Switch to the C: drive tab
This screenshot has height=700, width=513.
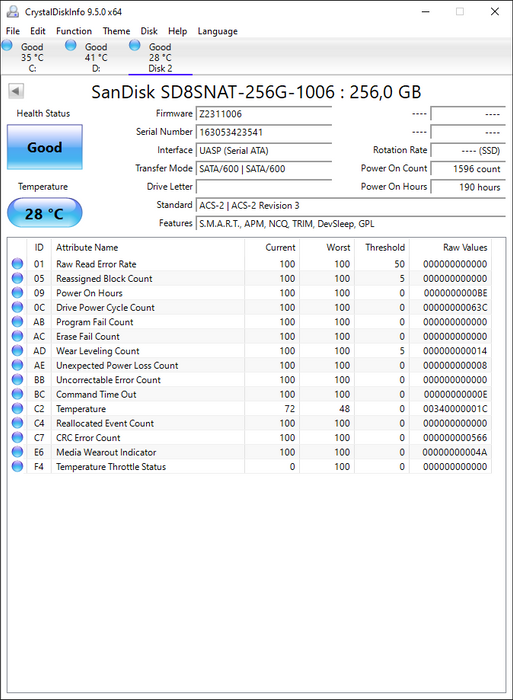32,57
